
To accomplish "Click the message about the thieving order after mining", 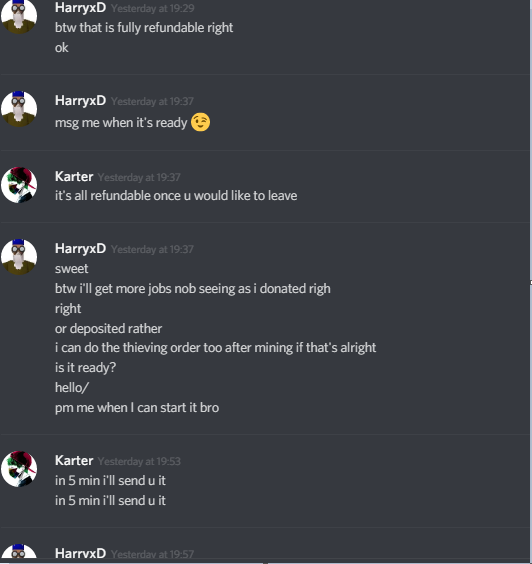I will click(215, 348).
